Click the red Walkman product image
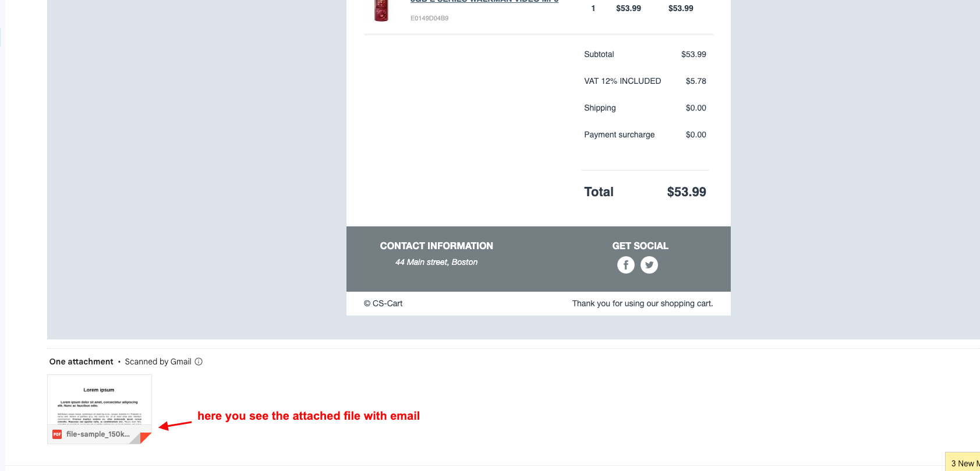 click(381, 10)
